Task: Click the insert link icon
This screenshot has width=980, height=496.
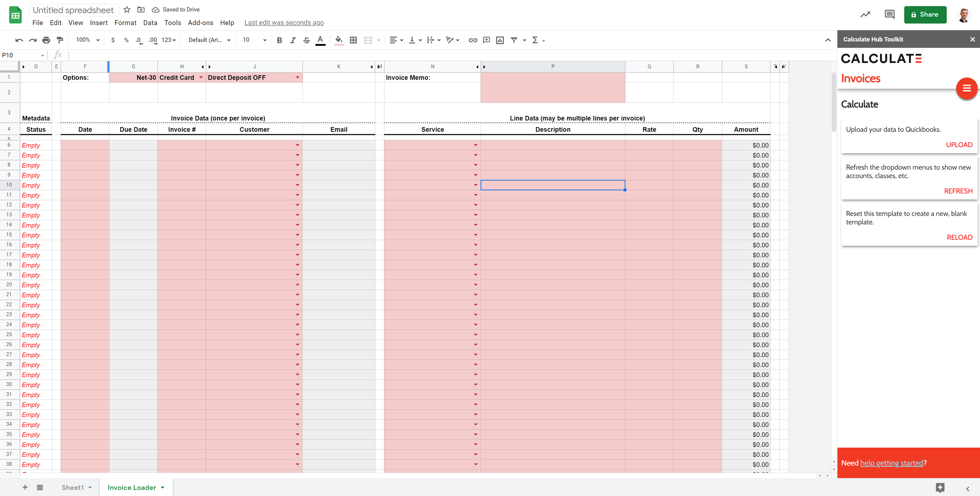Action: (x=473, y=40)
